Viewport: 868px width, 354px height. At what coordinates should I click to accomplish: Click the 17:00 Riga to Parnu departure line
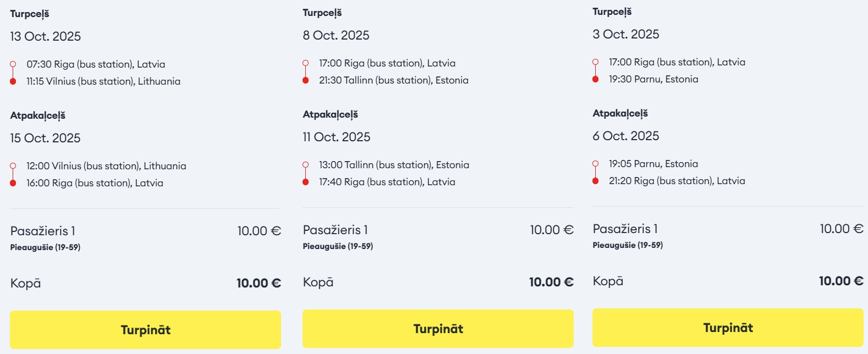tap(677, 62)
